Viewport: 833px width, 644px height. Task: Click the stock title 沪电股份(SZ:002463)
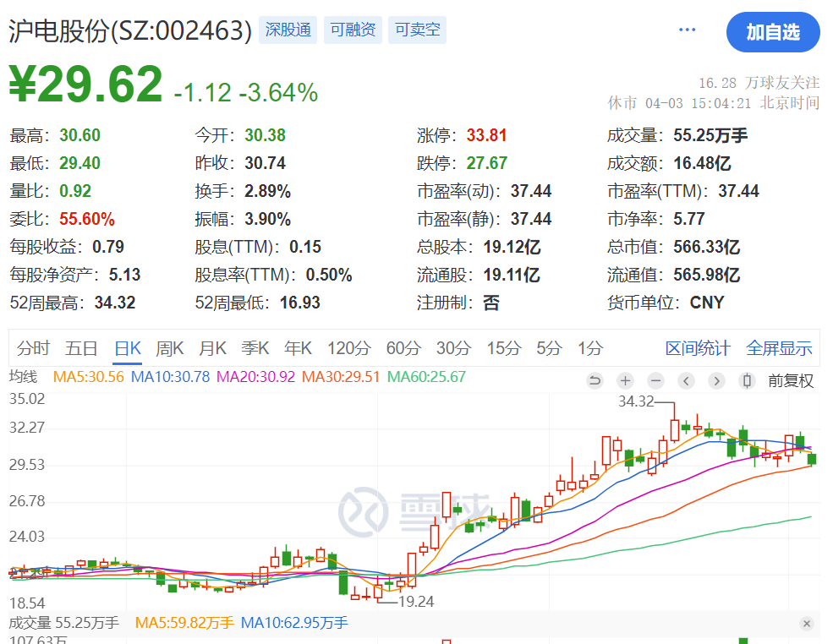click(130, 30)
